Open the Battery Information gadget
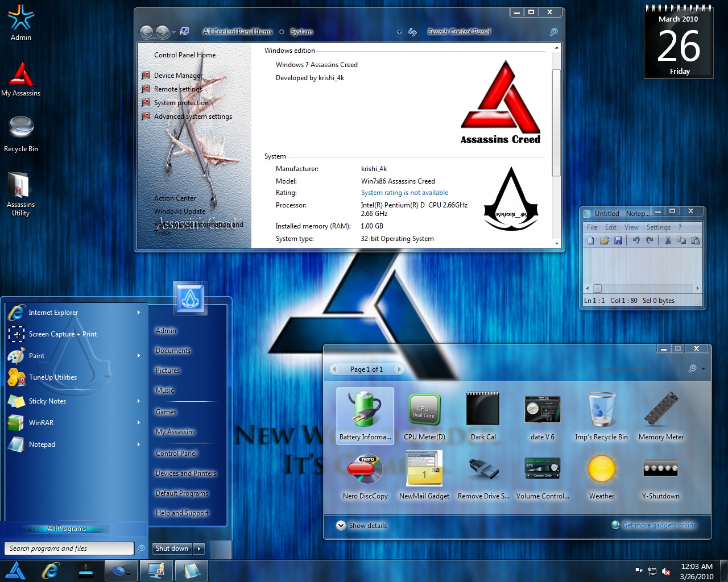Viewport: 728px width, 582px height. (365, 415)
